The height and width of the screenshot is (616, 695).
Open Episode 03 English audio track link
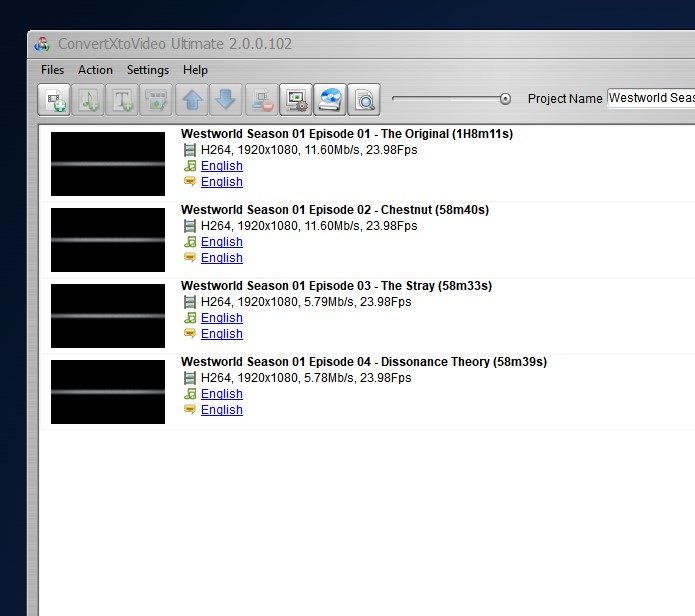click(x=222, y=318)
